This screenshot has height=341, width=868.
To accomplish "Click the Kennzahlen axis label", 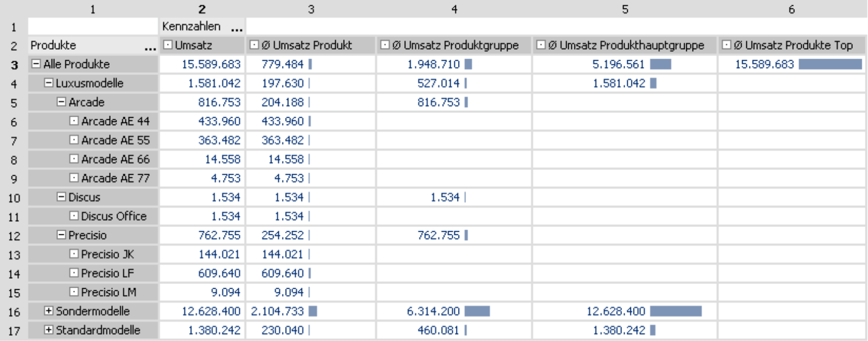I will click(x=191, y=26).
